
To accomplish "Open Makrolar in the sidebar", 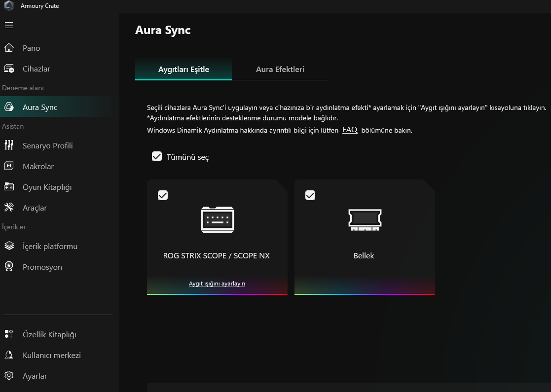I will [60, 166].
